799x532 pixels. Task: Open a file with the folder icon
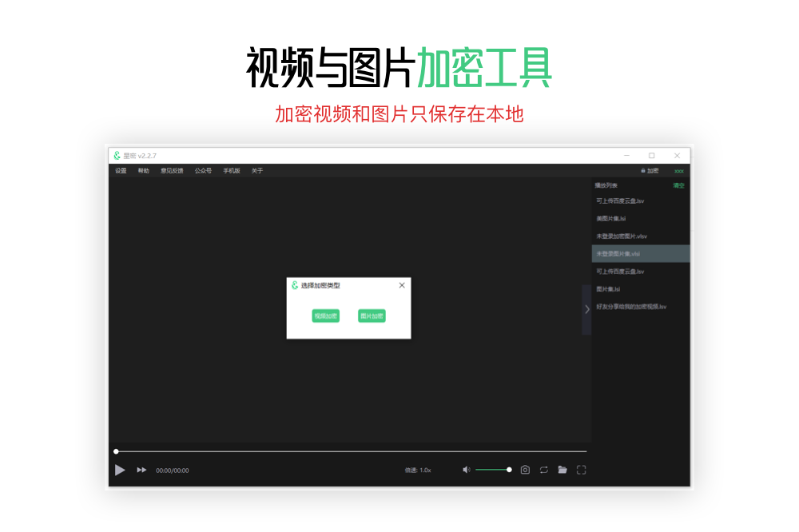click(562, 470)
